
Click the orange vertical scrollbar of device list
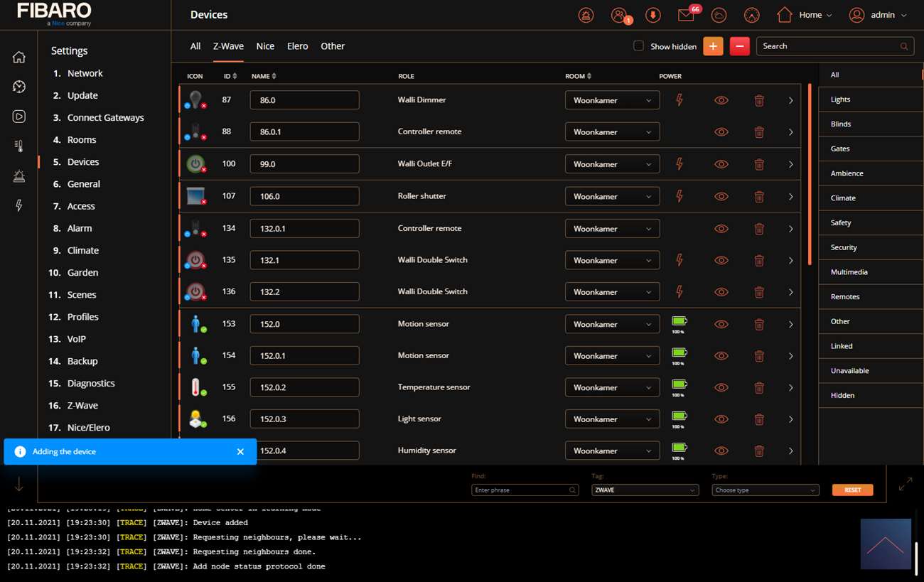tap(810, 174)
